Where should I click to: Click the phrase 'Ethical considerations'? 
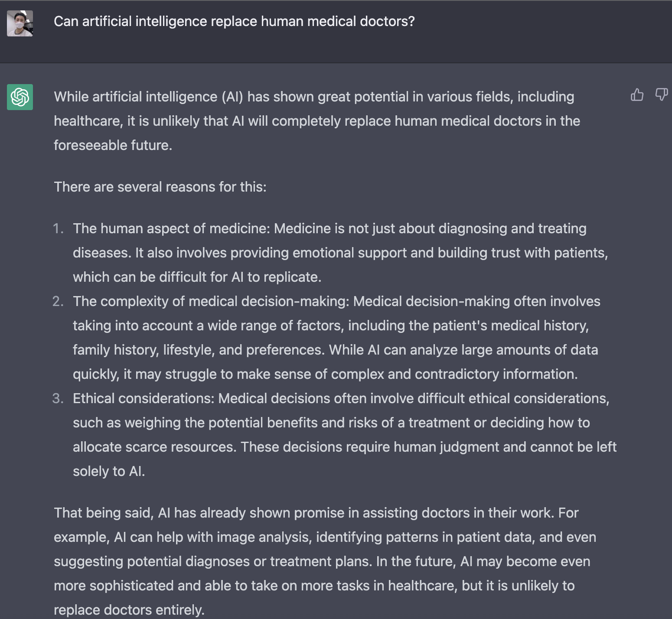(143, 398)
